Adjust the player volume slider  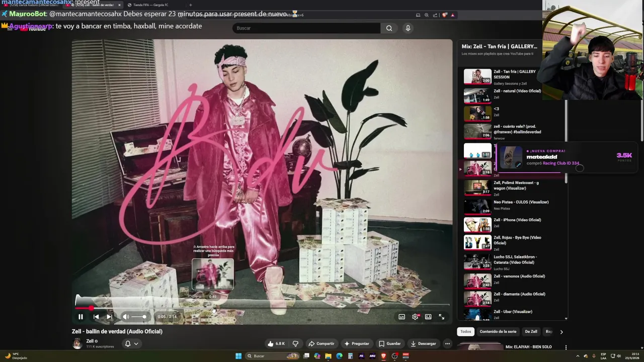click(x=139, y=317)
